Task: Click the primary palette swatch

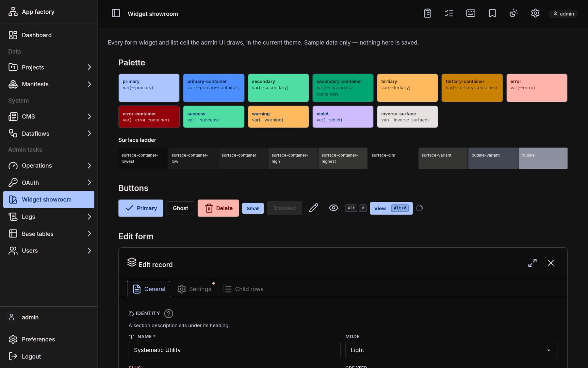Action: [x=149, y=88]
